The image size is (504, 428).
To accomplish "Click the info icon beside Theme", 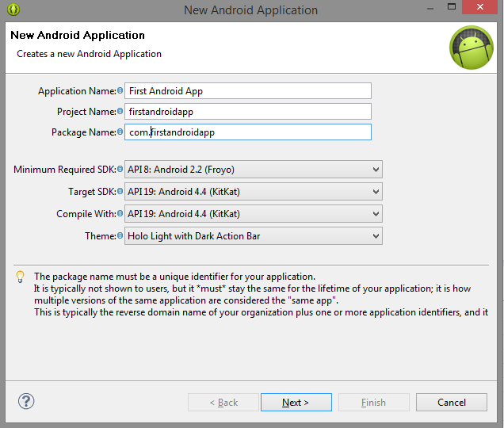I will coord(120,235).
